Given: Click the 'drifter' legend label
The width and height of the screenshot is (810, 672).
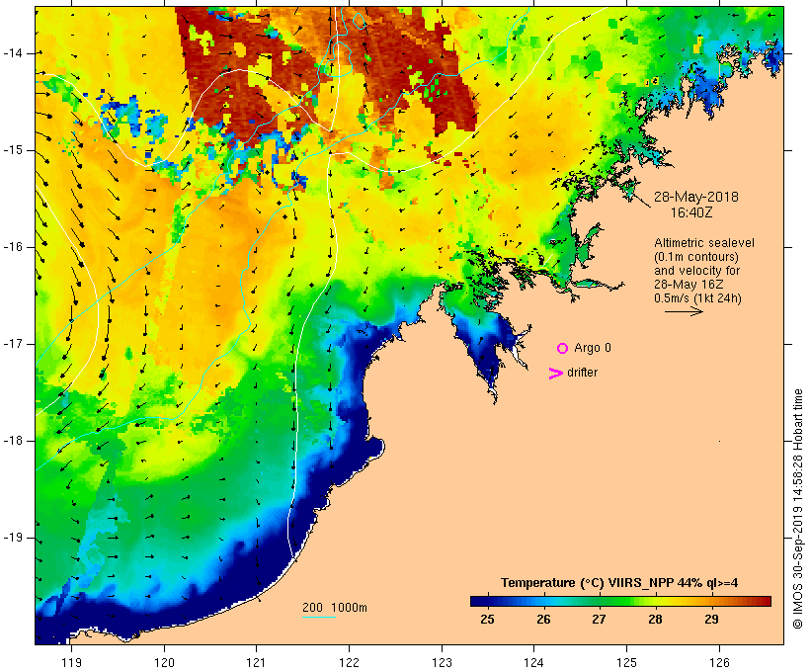Looking at the screenshot, I should (x=582, y=373).
